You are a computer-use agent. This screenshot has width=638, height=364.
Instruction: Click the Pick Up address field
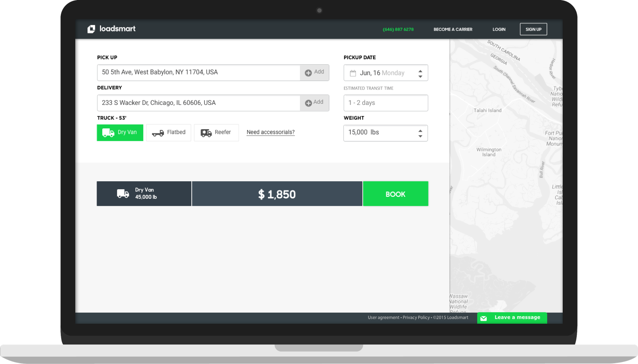198,73
